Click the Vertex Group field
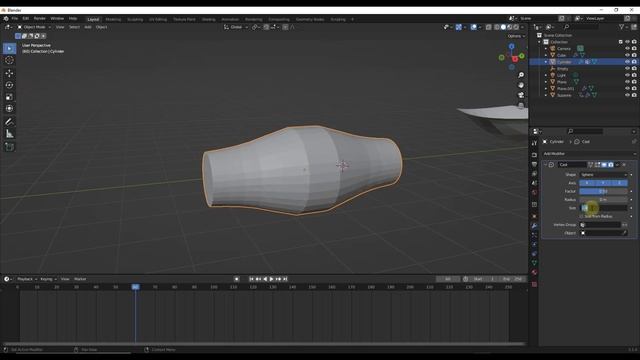 tap(600, 225)
